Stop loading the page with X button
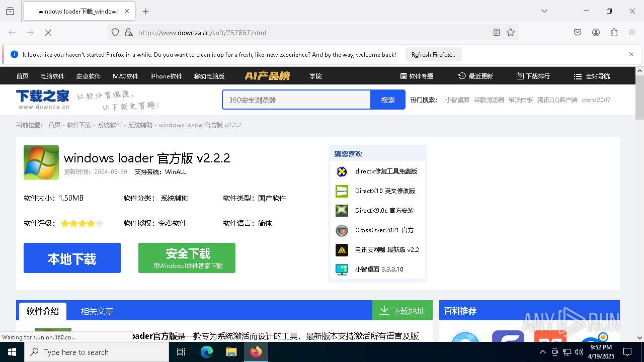Image resolution: width=644 pixels, height=362 pixels. (48, 32)
